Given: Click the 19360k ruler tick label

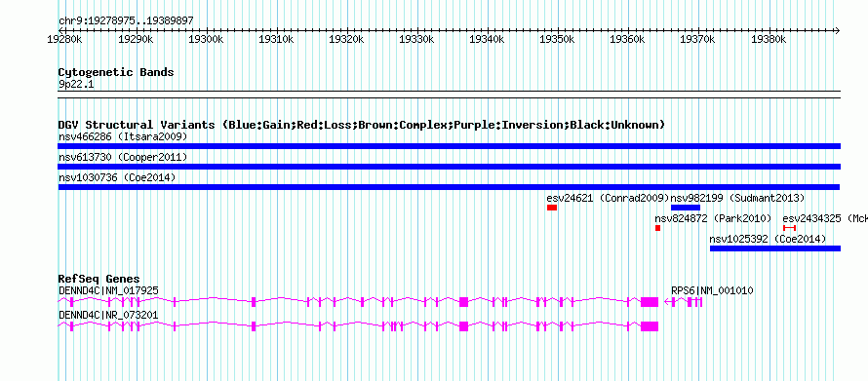Looking at the screenshot, I should pyautogui.click(x=628, y=40).
